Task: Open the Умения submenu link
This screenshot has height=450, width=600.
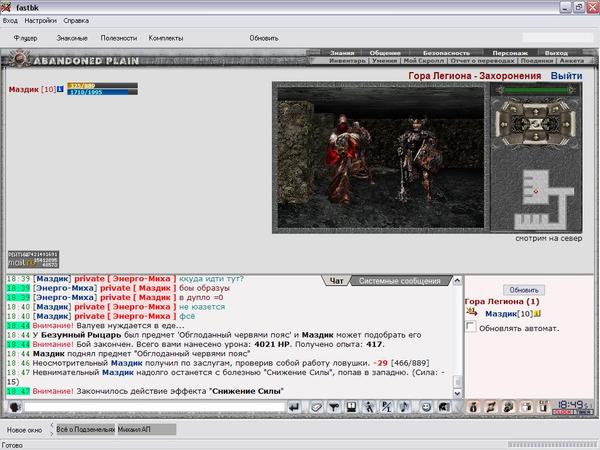Action: (384, 60)
